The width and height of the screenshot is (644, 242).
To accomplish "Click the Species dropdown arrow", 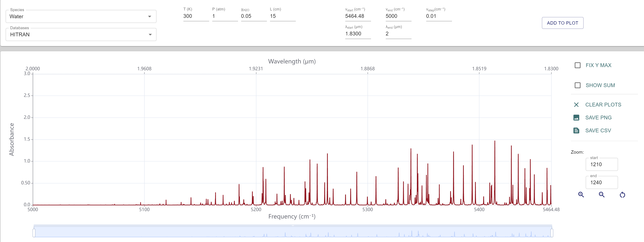I will pos(149,17).
